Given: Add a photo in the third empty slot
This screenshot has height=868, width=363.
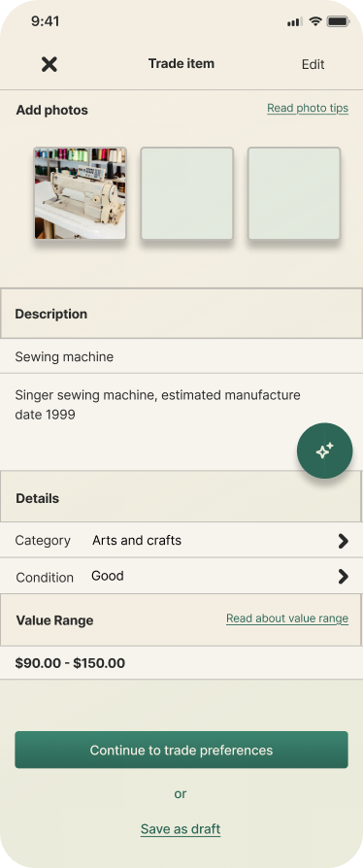Looking at the screenshot, I should pos(294,193).
